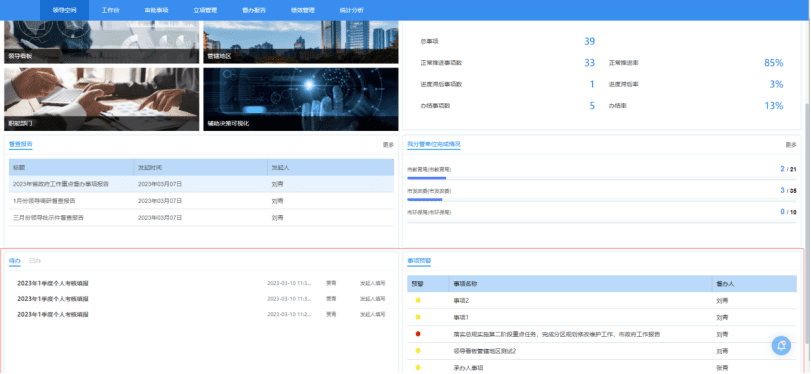Click the 事项名称 column header
The width and height of the screenshot is (811, 374).
(x=580, y=283)
